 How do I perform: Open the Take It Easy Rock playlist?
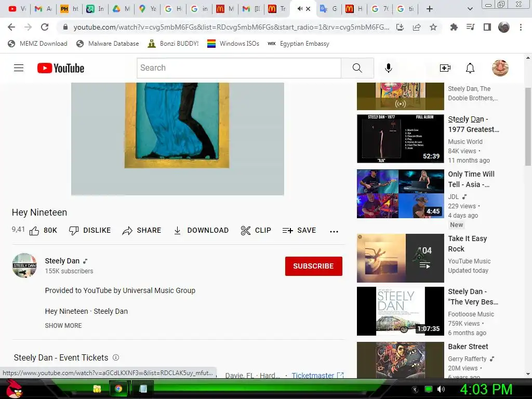tap(401, 258)
